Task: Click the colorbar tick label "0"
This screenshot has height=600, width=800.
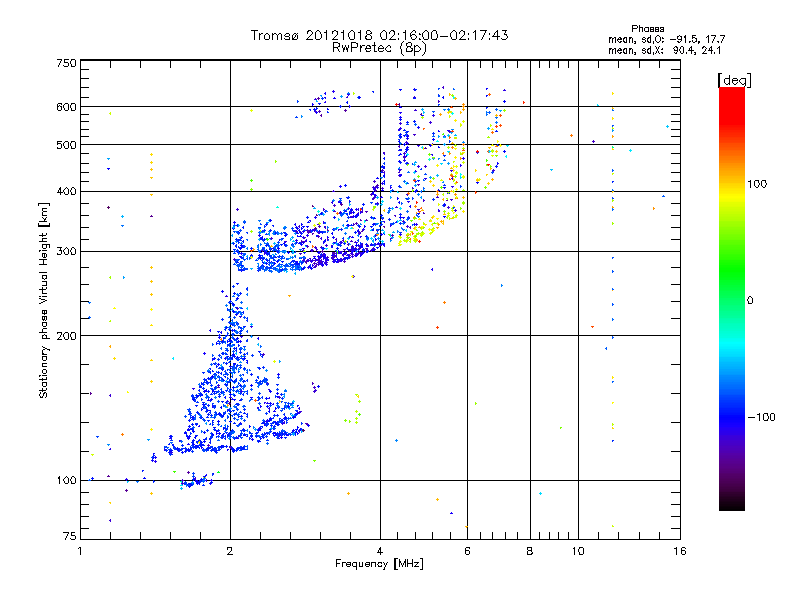Action: coord(749,301)
